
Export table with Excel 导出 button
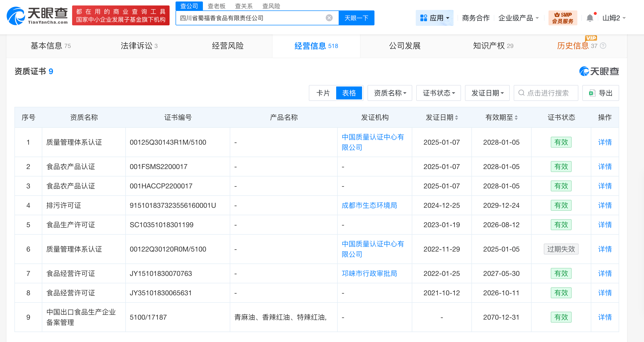point(600,93)
